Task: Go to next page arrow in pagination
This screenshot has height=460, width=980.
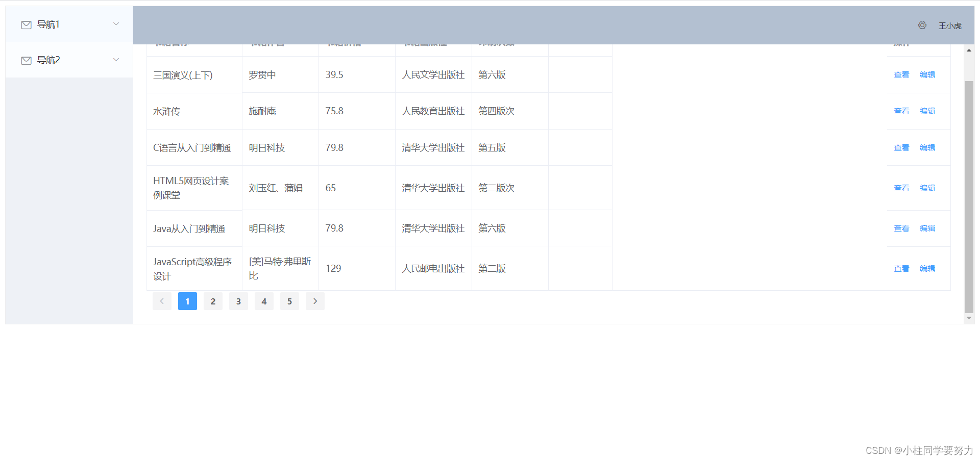Action: (315, 301)
